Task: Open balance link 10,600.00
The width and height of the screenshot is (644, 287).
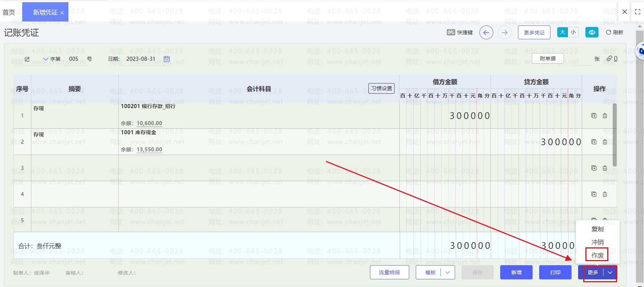Action: click(149, 123)
